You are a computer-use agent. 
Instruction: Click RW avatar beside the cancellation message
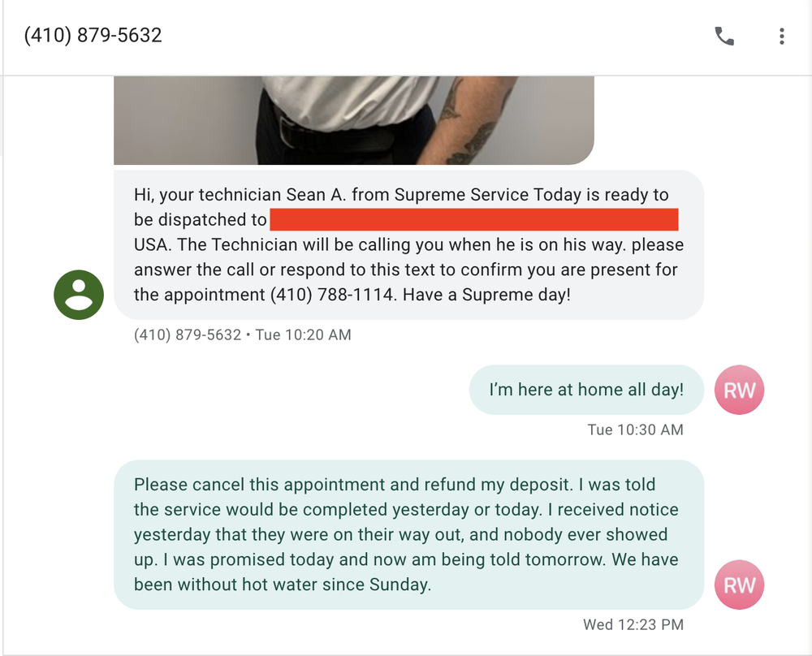pyautogui.click(x=739, y=585)
